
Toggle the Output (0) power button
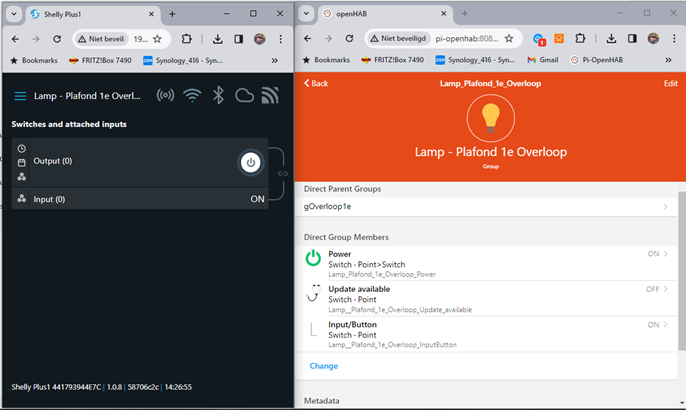click(250, 162)
